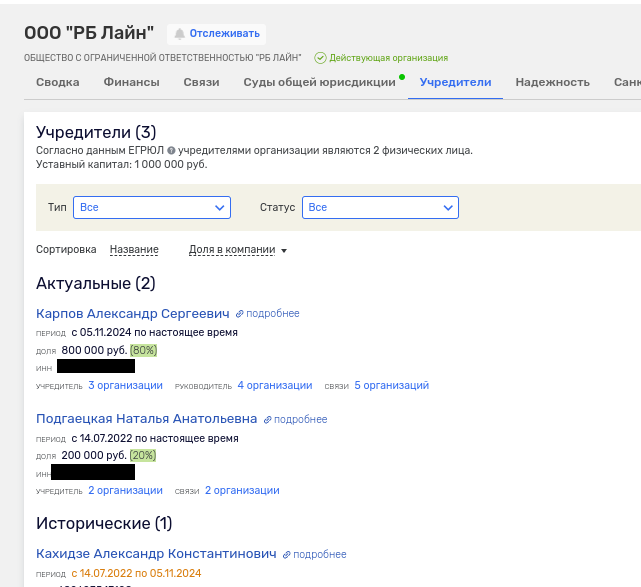Image resolution: width=641 pixels, height=587 pixels.
Task: Open Карпов's 3 организации founder link
Action: click(x=126, y=385)
